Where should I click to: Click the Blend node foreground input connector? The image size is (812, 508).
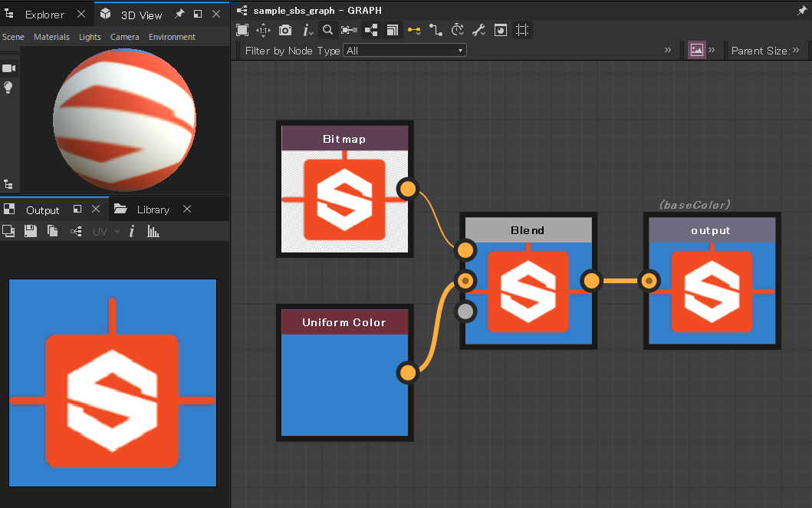click(465, 250)
